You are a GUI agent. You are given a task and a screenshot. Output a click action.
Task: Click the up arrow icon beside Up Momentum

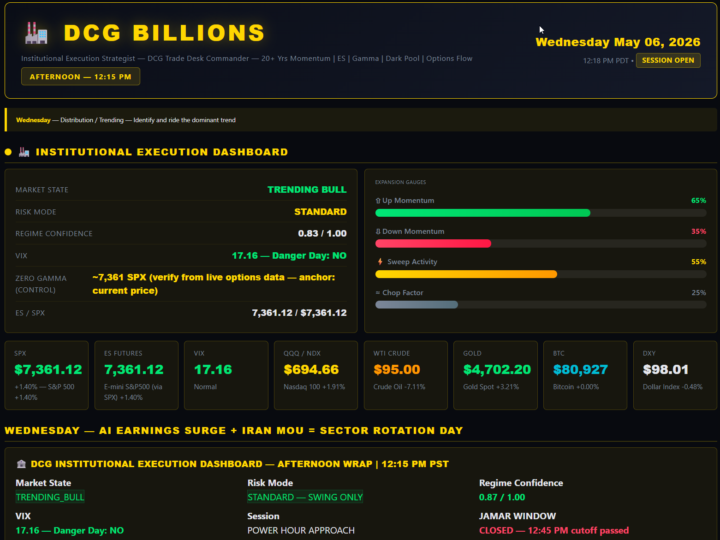378,201
